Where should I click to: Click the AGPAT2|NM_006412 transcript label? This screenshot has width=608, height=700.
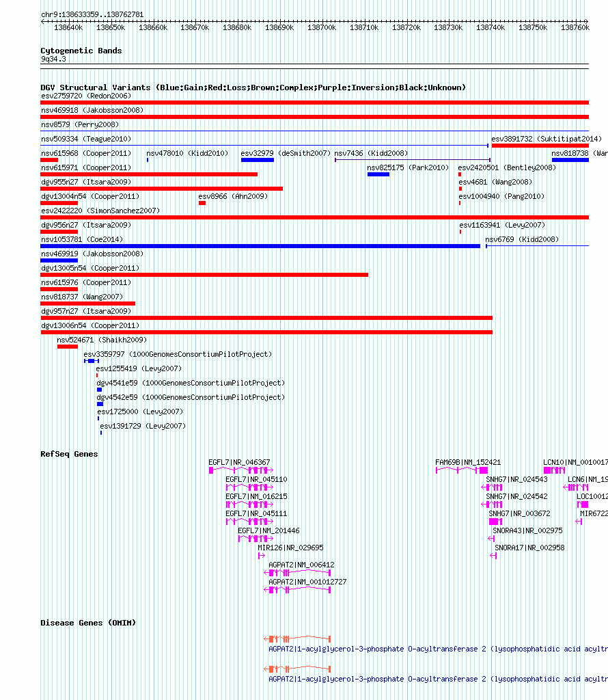(301, 565)
